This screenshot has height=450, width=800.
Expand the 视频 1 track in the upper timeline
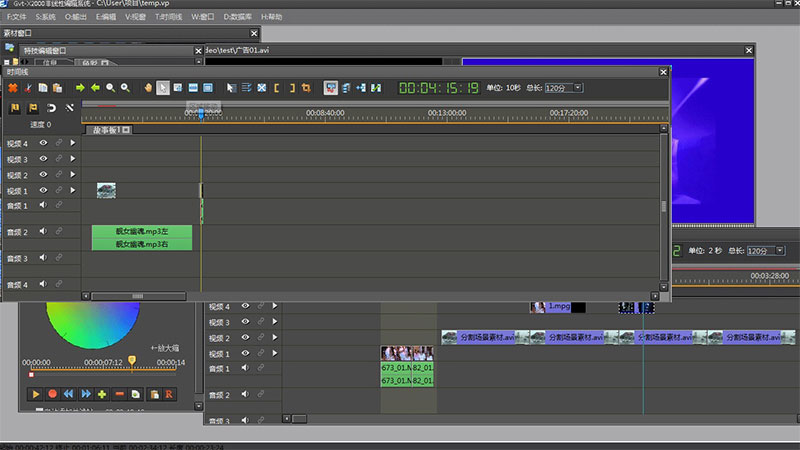pyautogui.click(x=73, y=190)
